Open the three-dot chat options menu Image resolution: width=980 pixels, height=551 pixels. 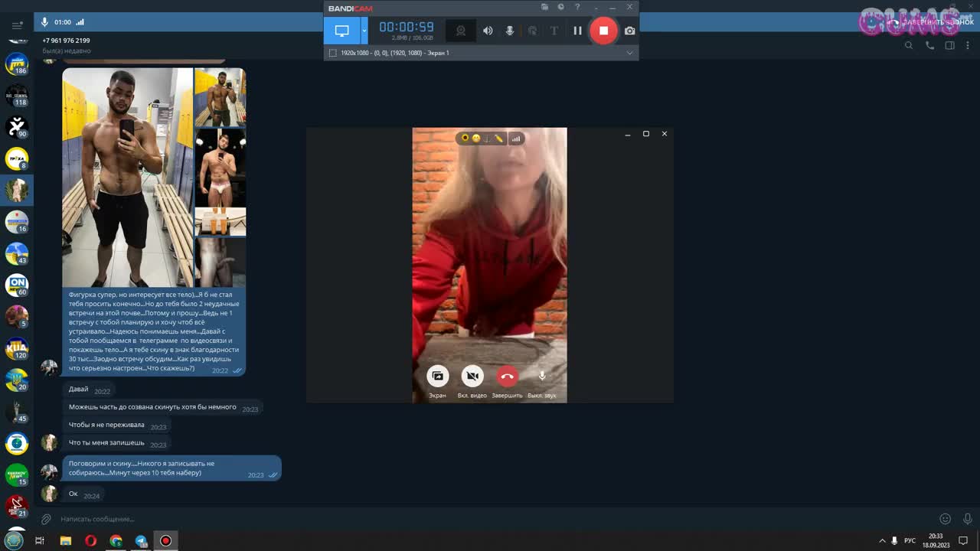967,45
